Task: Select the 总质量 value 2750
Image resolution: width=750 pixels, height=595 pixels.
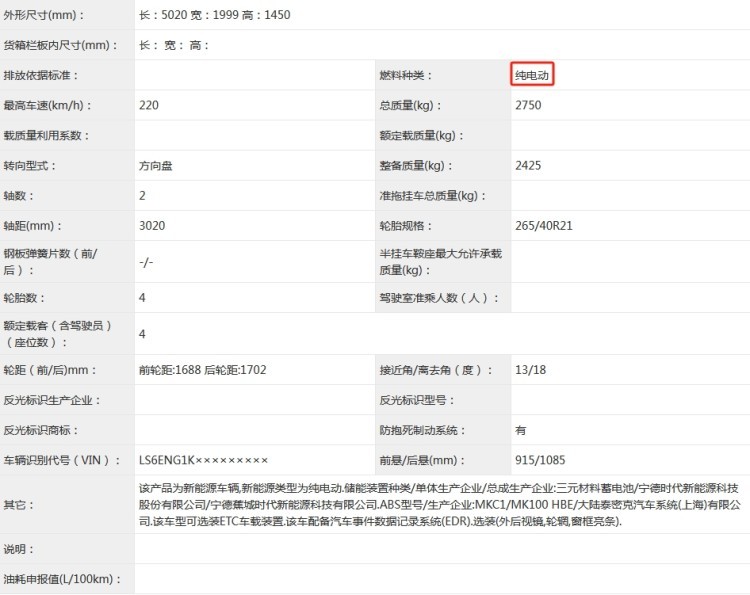Action: click(x=529, y=105)
